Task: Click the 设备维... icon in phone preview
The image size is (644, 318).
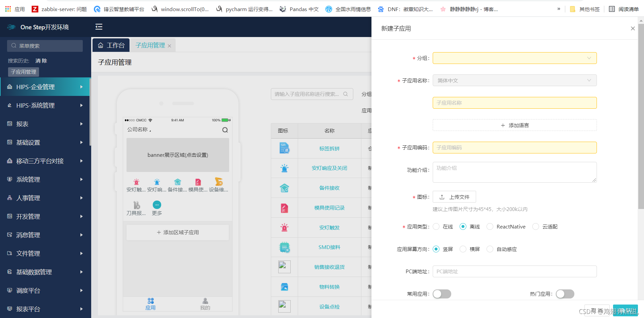Action: tap(219, 182)
